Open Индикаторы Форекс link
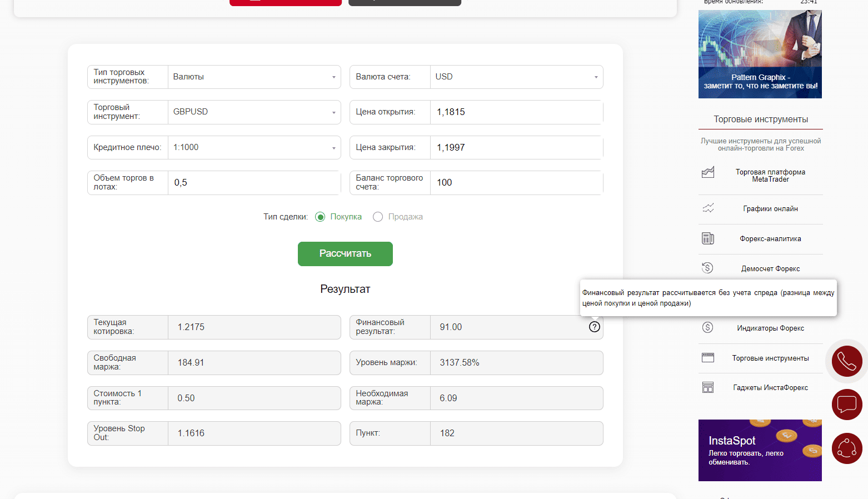 tap(770, 328)
